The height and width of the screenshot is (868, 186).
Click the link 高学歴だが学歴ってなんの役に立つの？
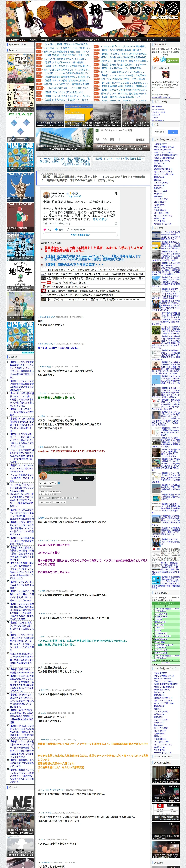coord(68,287)
